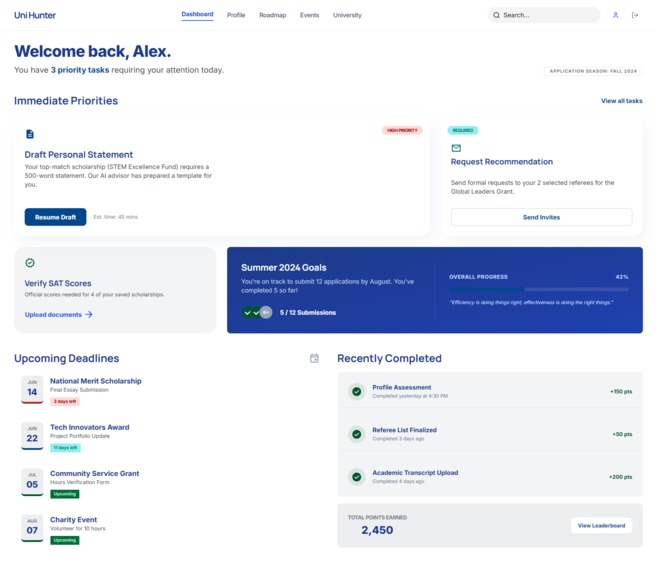This screenshot has height=573, width=657.
Task: Click the Referee List Finalized entry title
Action: click(x=404, y=430)
